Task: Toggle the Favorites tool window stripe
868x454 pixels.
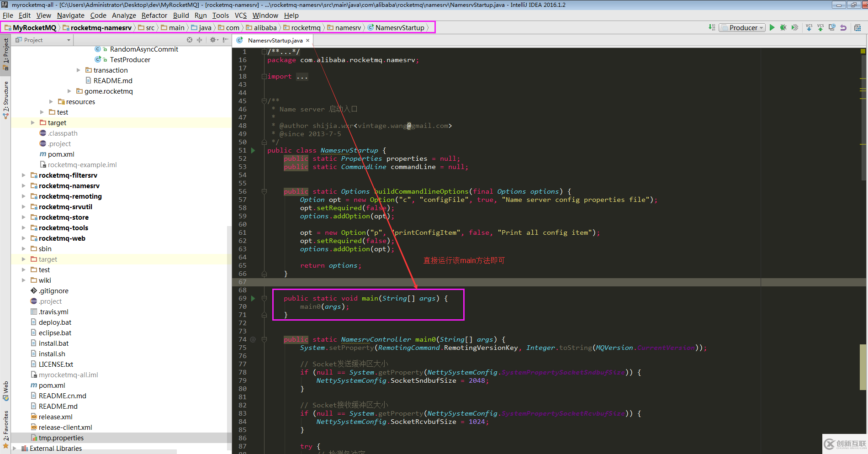Action: (x=5, y=428)
